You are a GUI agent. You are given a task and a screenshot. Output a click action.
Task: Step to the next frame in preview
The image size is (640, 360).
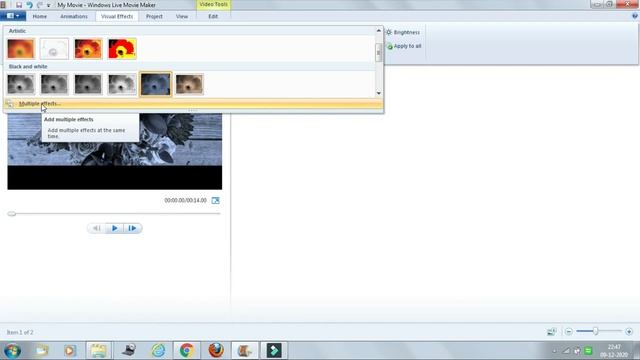pos(132,228)
